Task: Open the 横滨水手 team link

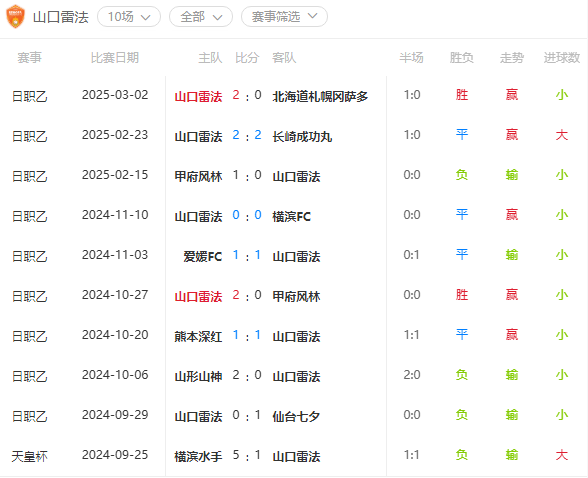Action: [198, 456]
